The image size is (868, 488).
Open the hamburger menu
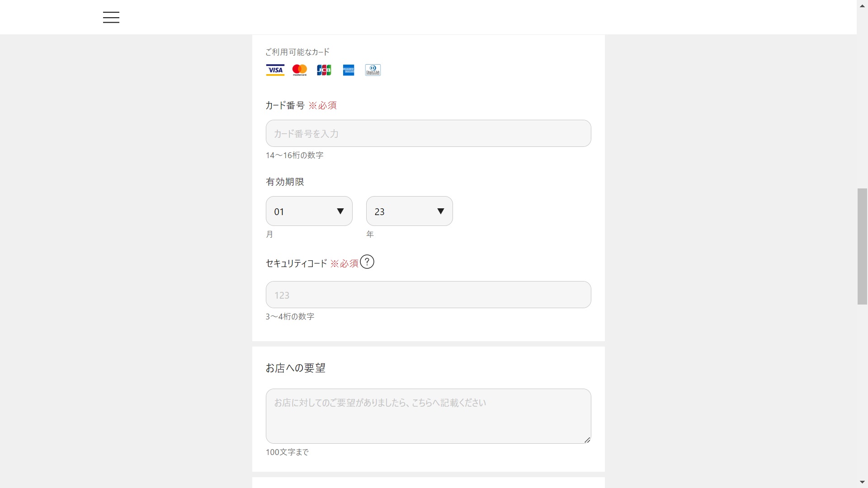(111, 18)
